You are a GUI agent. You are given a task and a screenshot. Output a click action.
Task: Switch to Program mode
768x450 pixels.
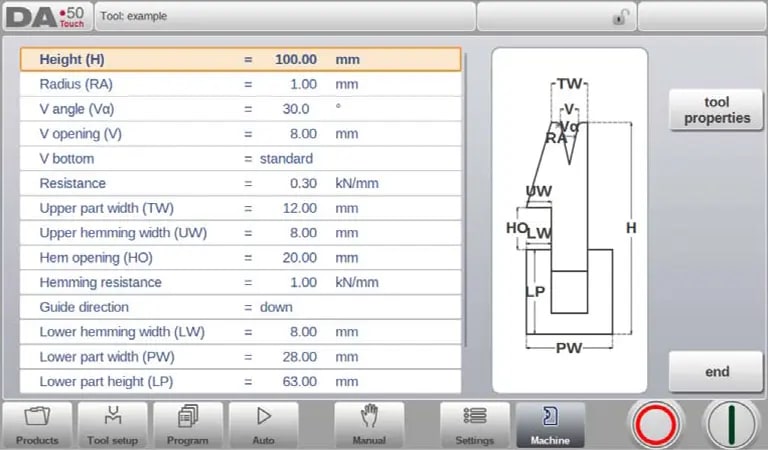(188, 425)
